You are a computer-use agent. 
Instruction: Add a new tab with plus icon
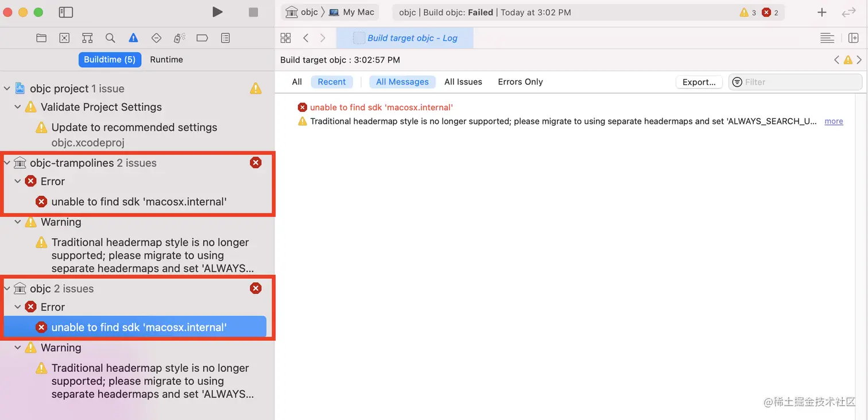point(822,12)
